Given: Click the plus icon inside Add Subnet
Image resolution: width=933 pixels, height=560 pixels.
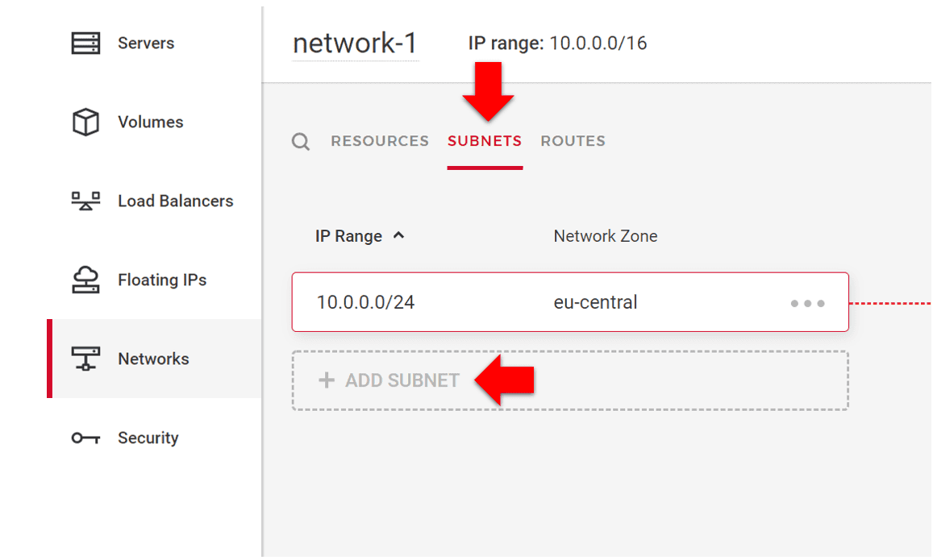Looking at the screenshot, I should point(326,379).
